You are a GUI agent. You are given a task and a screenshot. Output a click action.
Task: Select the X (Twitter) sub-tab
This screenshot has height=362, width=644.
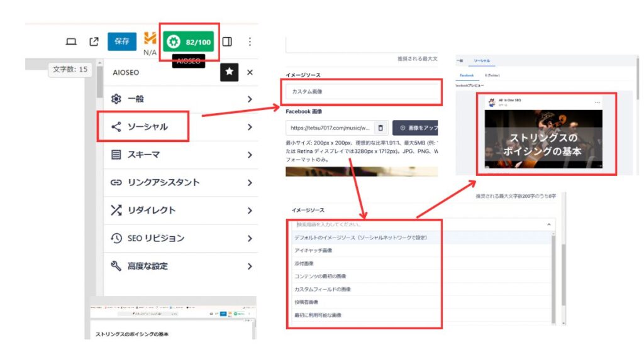pyautogui.click(x=492, y=75)
